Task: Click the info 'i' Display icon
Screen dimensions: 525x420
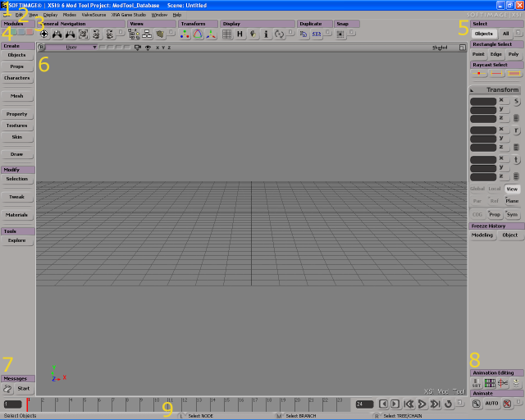Action: [x=266, y=34]
